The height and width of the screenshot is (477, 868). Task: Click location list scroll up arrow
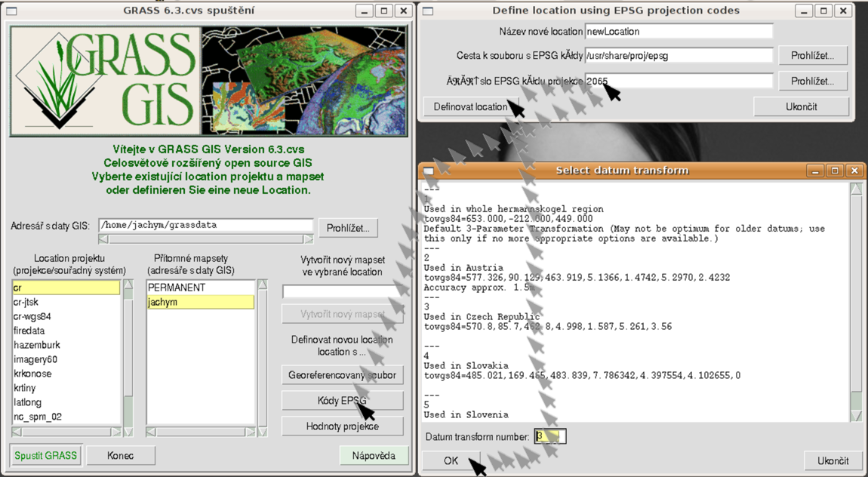pos(128,285)
